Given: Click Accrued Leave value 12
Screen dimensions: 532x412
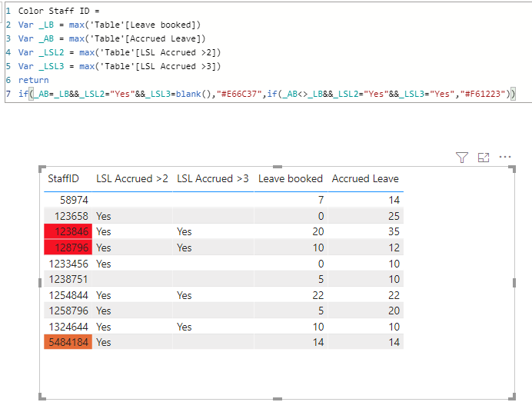Looking at the screenshot, I should pyautogui.click(x=394, y=248).
